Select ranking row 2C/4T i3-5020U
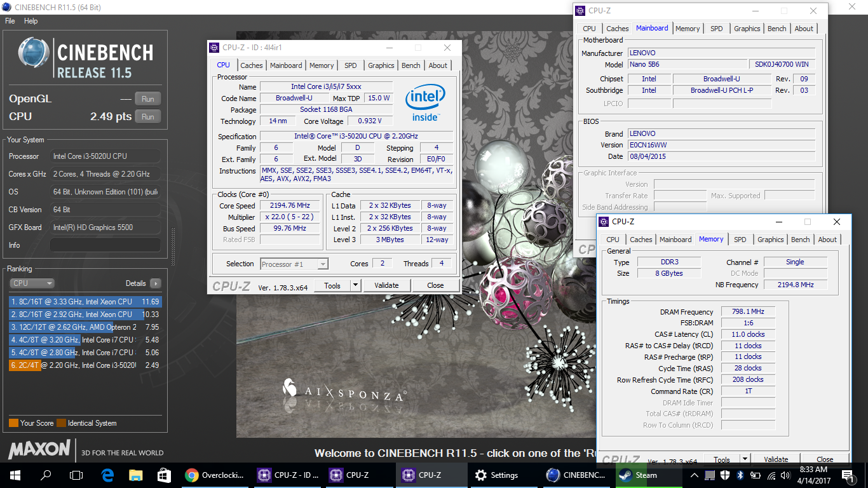This screenshot has height=488, width=868. pos(85,365)
